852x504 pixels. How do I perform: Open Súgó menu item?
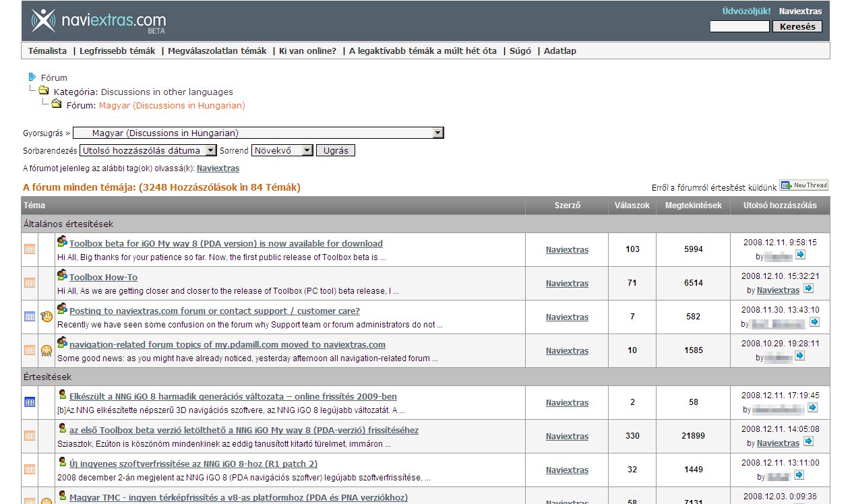[x=520, y=51]
